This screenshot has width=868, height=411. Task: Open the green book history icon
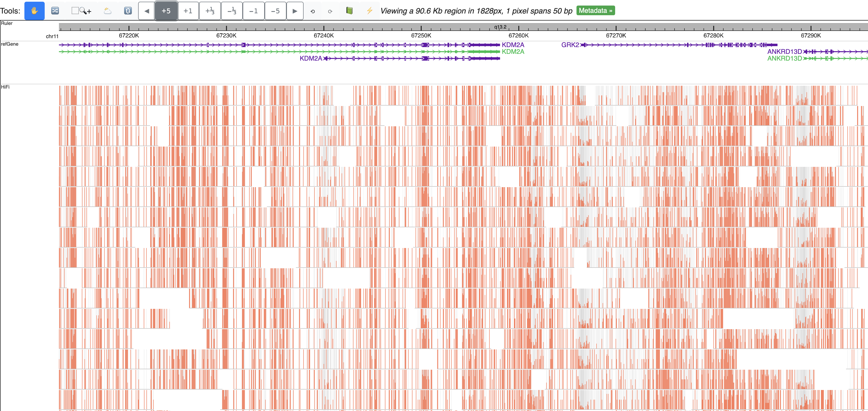point(349,11)
